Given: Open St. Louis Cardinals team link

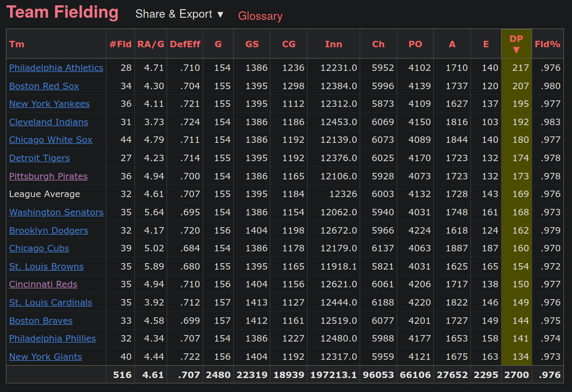Looking at the screenshot, I should pos(51,302).
